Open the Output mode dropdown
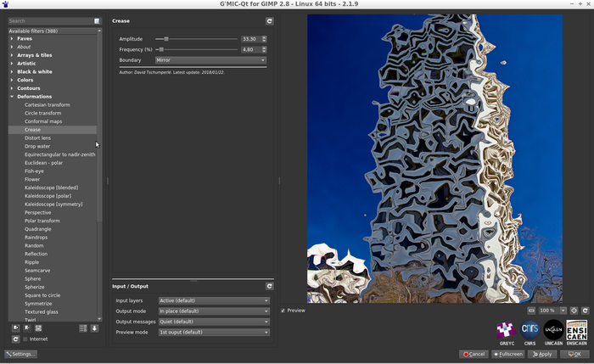 [213, 311]
